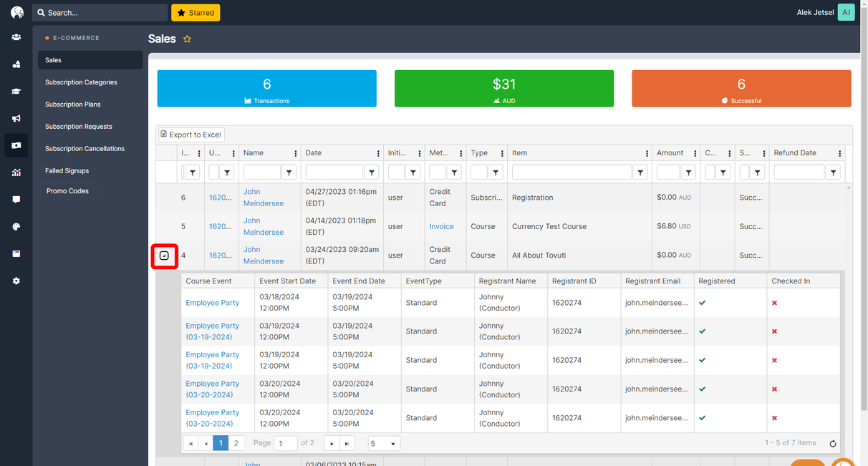Open the reports chart icon in the sidebar

[16, 173]
